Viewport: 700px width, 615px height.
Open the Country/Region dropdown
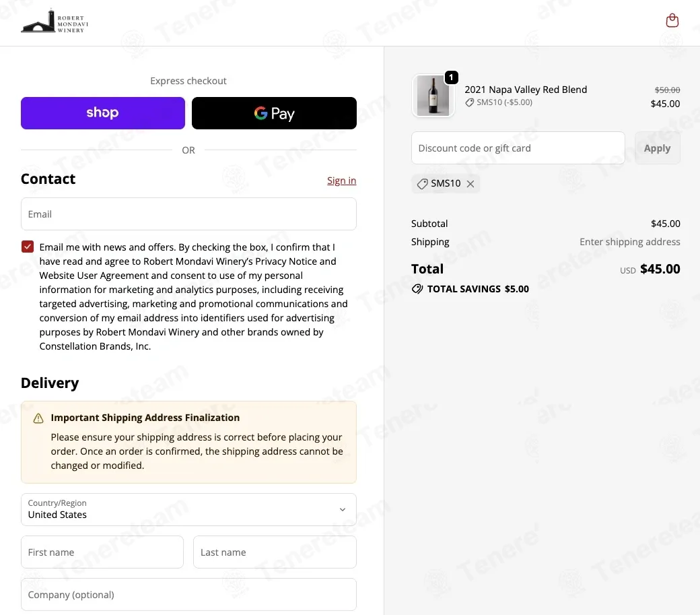[x=188, y=510]
